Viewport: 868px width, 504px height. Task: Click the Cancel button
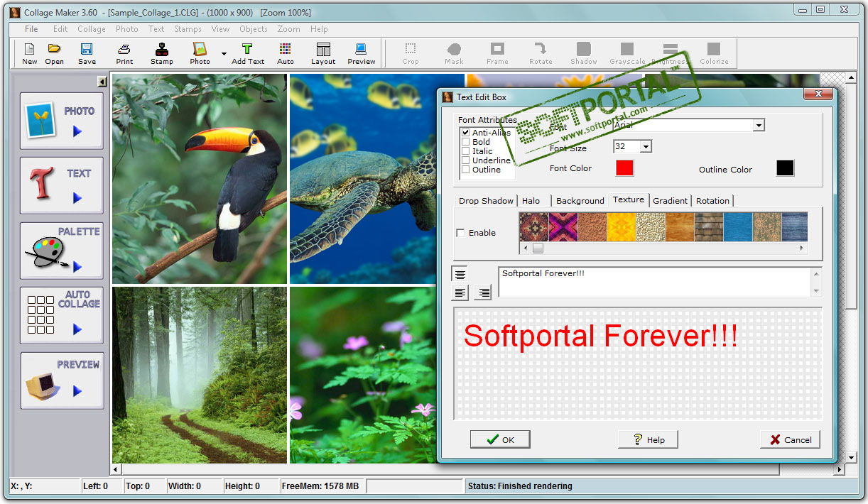click(791, 439)
